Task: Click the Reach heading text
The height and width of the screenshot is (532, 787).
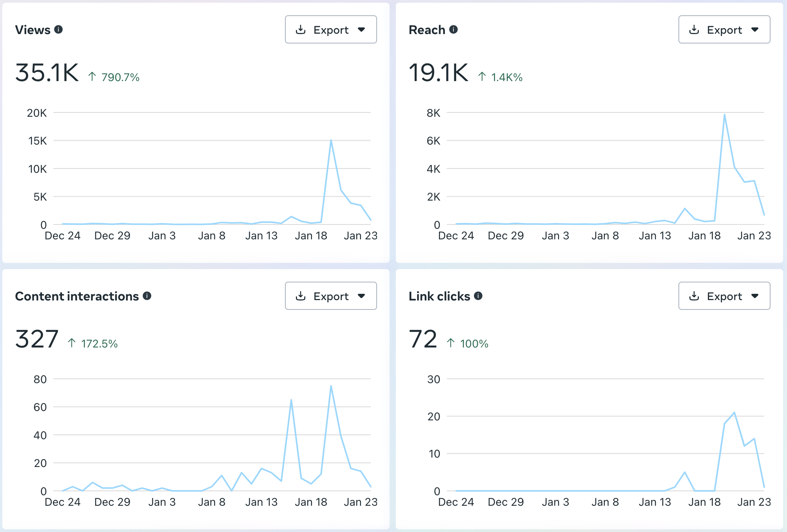Action: [427, 30]
